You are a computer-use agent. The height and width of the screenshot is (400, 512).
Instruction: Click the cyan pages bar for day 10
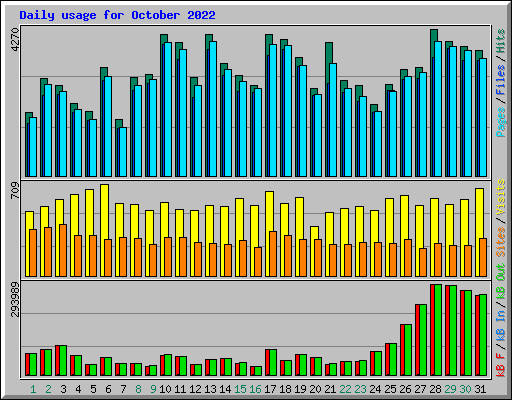pyautogui.click(x=168, y=109)
